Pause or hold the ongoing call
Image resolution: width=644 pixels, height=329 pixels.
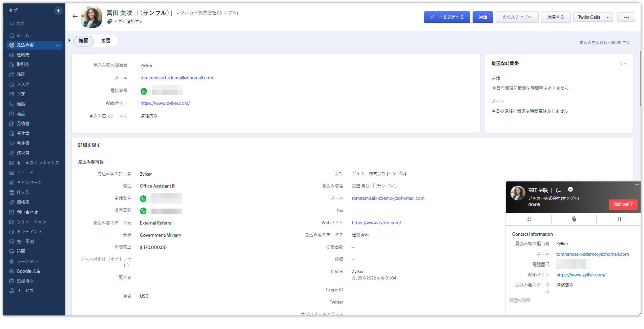pyautogui.click(x=619, y=219)
